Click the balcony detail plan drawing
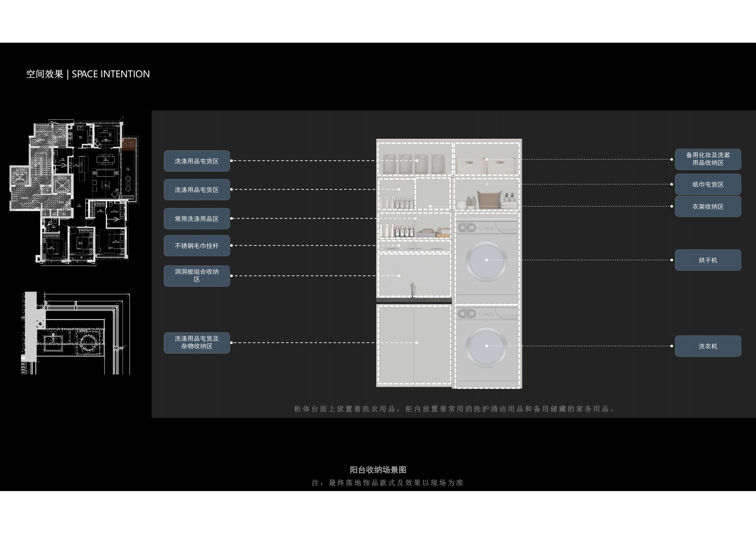 click(76, 333)
